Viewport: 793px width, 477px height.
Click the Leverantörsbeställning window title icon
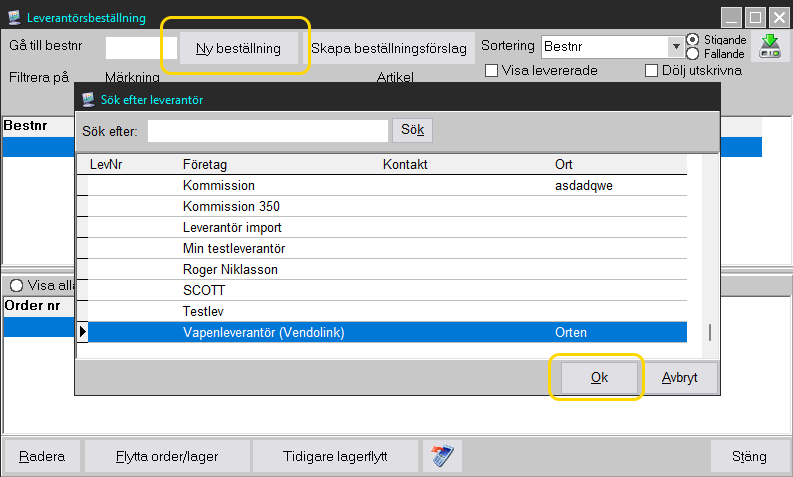coord(13,18)
